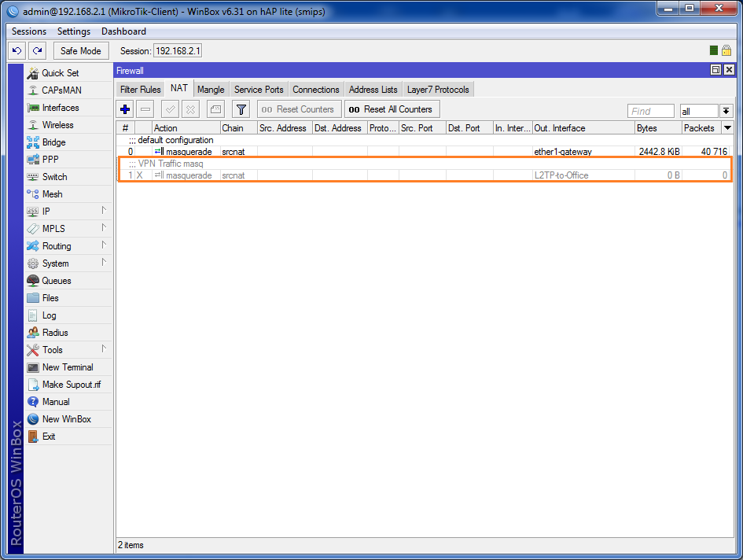The width and height of the screenshot is (743, 560).
Task: Click Reset All Counters button
Action: [x=392, y=109]
